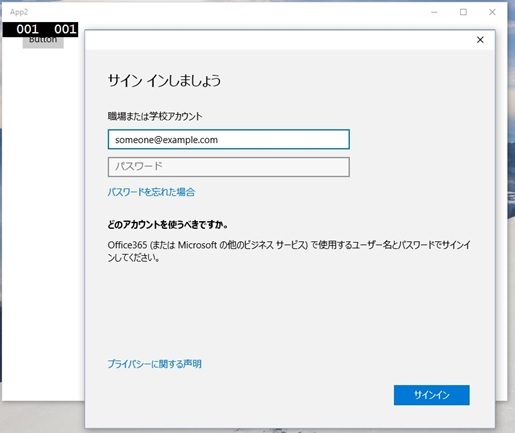Click the blank white area of App2
Viewport: 515px width, 433px height.
(43, 217)
